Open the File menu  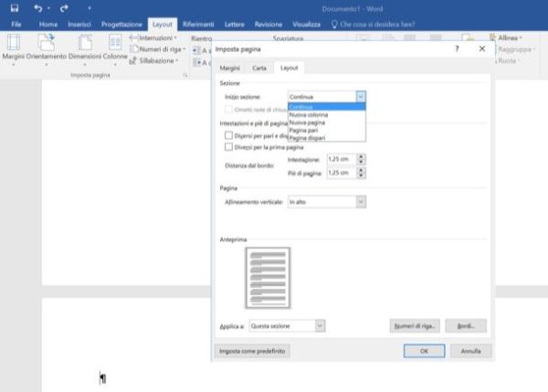(x=16, y=25)
